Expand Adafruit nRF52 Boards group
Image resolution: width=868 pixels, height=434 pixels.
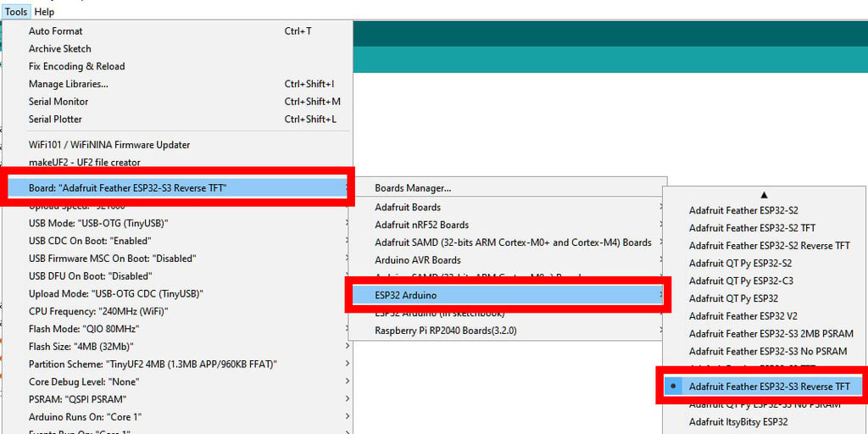coord(507,225)
